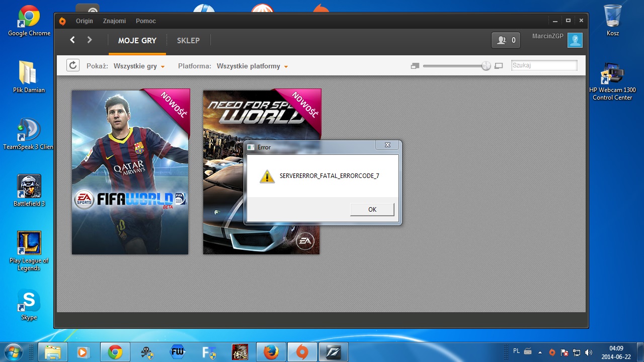Open Firefox from the taskbar

[271, 353]
